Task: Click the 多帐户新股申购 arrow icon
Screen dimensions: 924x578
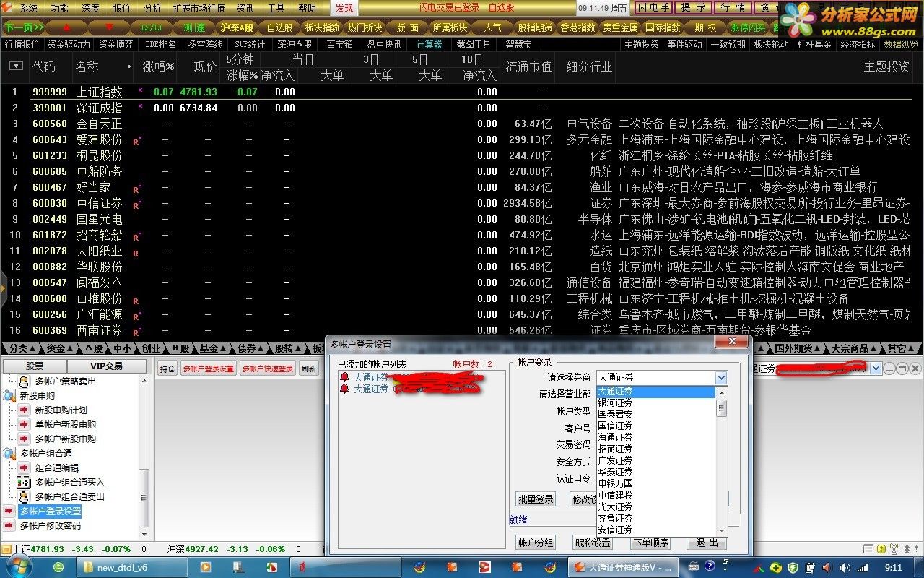Action: [x=24, y=439]
